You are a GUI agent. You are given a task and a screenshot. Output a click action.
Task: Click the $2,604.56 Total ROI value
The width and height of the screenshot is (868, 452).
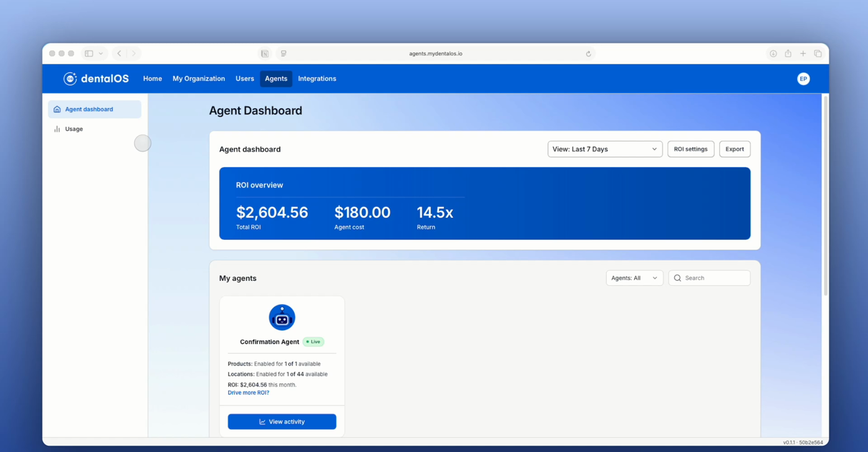[272, 212]
